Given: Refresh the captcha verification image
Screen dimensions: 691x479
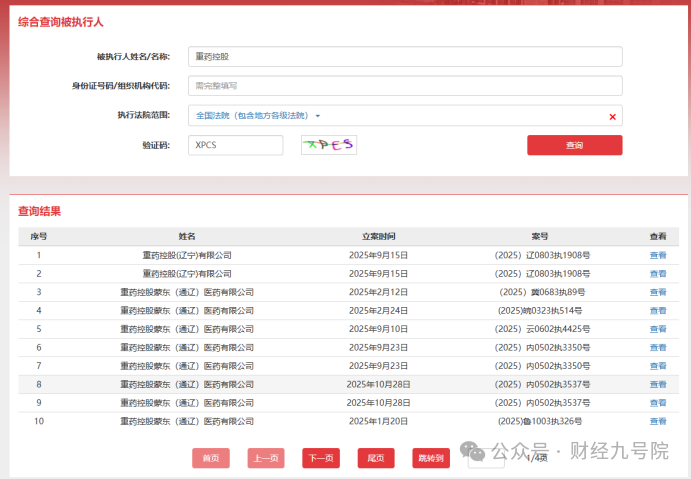Looking at the screenshot, I should [328, 145].
